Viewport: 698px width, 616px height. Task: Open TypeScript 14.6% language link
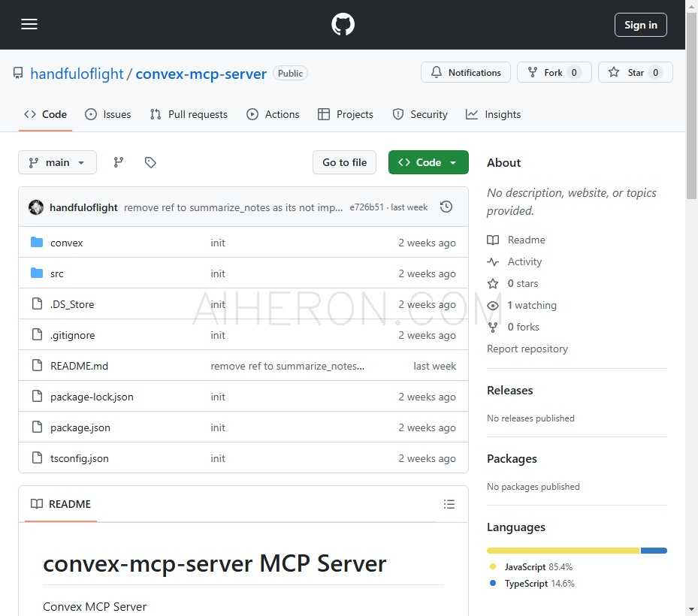(x=531, y=584)
